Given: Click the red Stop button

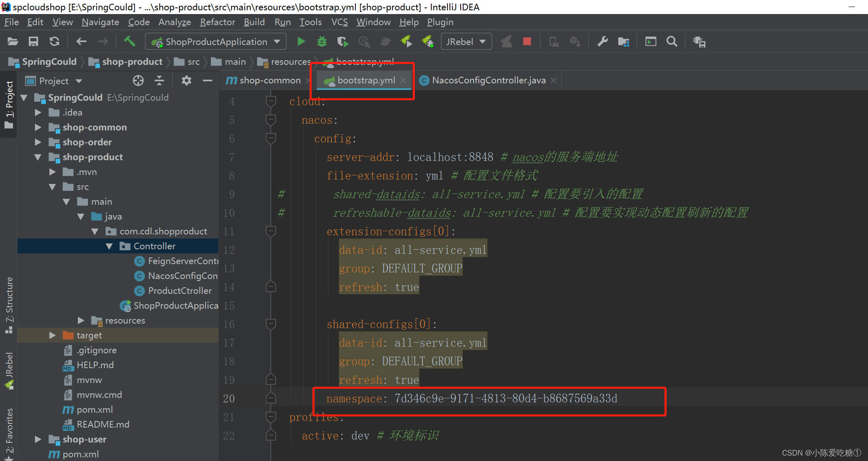Looking at the screenshot, I should (x=527, y=42).
